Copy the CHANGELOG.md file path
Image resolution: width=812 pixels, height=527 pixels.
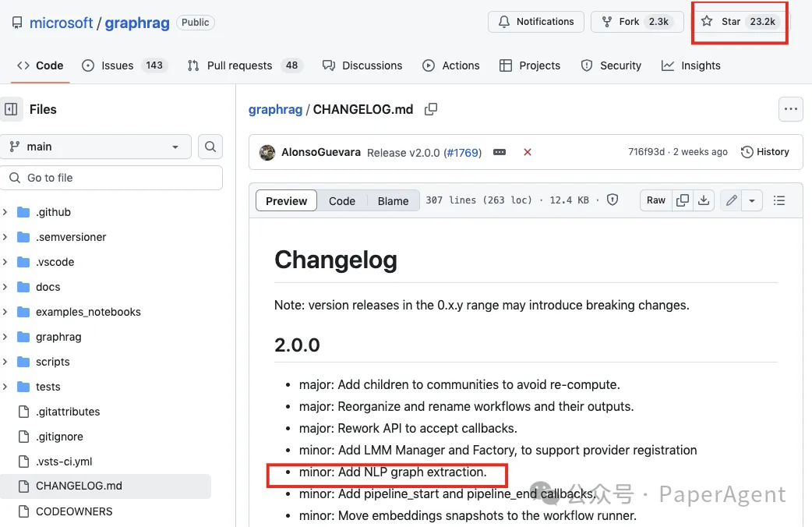point(431,110)
